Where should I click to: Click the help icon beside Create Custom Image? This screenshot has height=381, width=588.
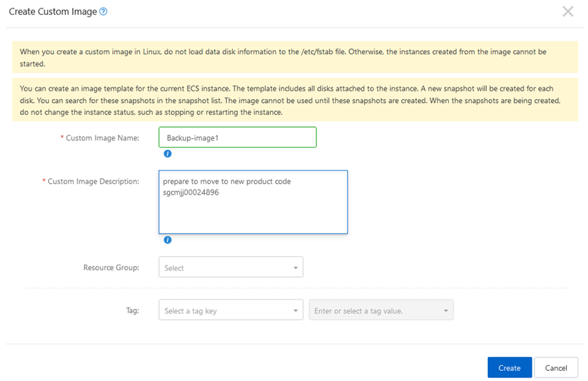pos(104,12)
